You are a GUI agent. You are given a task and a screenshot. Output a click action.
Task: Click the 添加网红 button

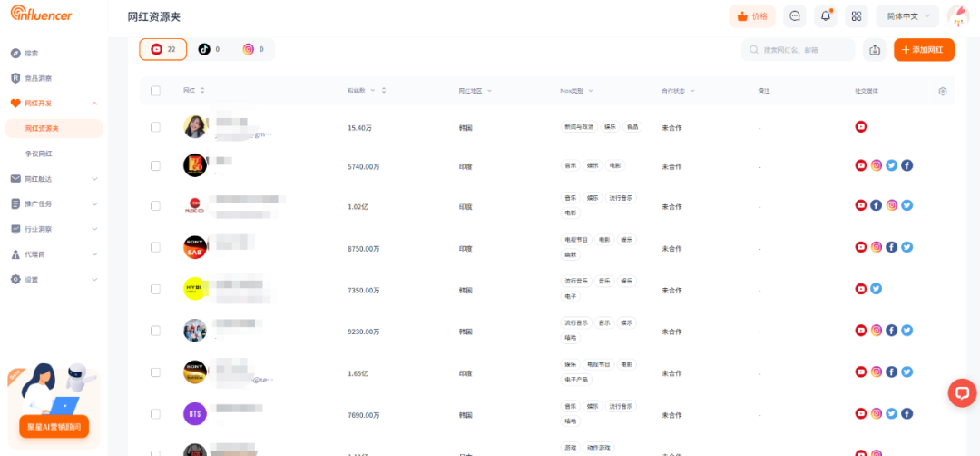(924, 49)
